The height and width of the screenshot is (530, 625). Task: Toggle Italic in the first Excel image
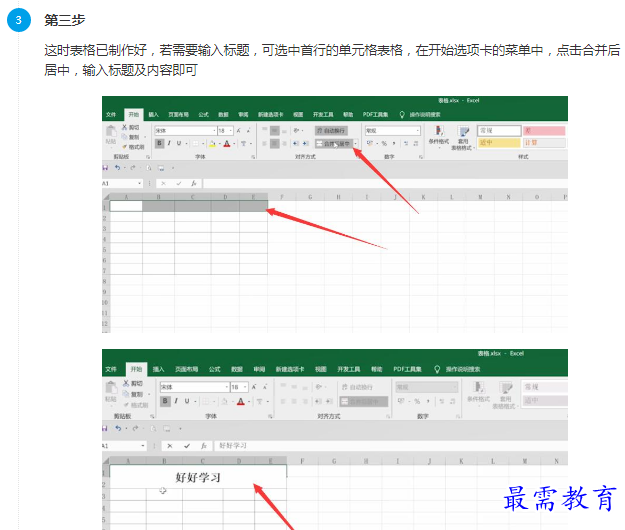tap(169, 143)
